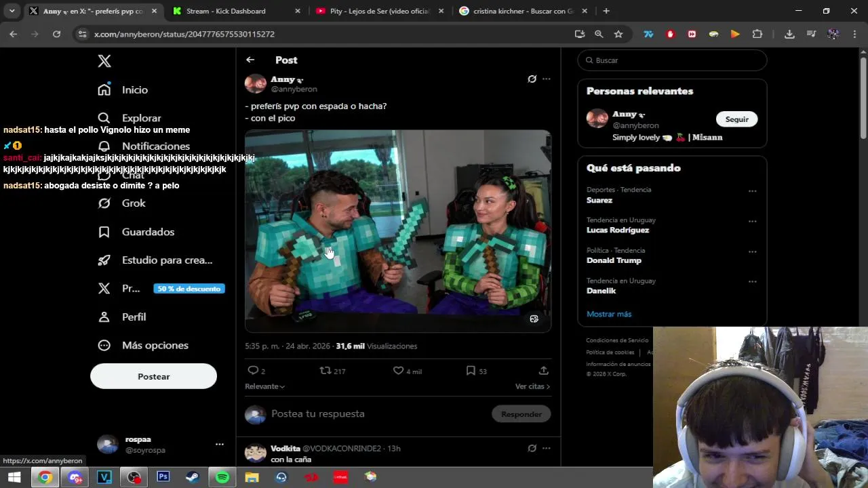This screenshot has height=488, width=868.
Task: Click the Responder button
Action: point(521,414)
